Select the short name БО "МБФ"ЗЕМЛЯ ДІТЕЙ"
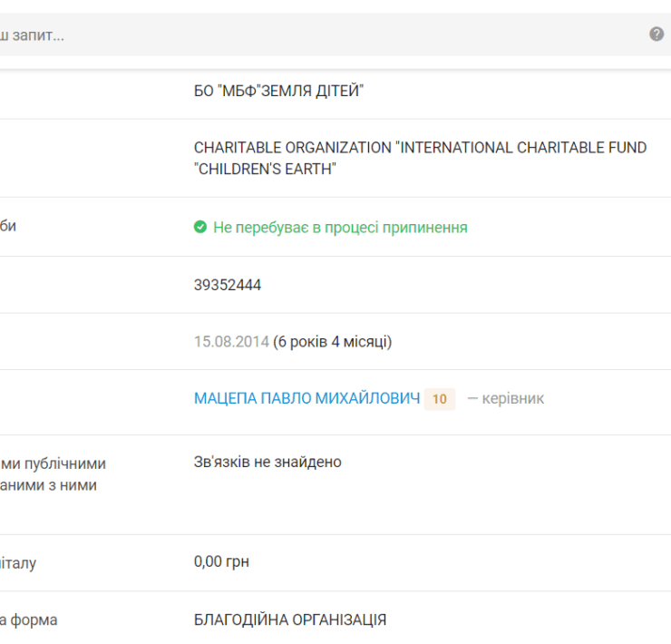 click(x=278, y=91)
